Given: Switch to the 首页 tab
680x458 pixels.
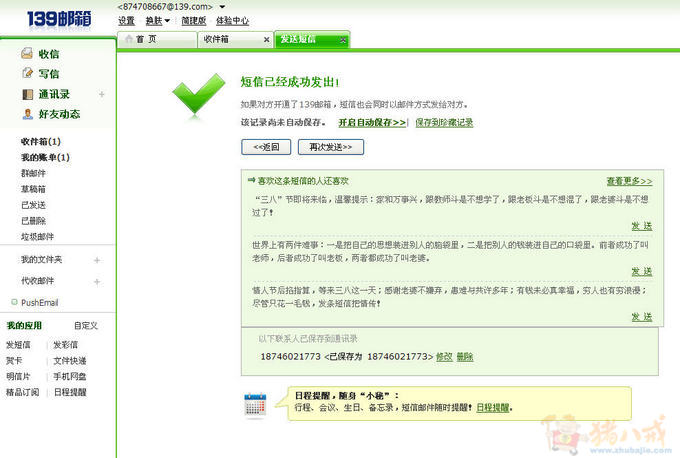Looking at the screenshot, I should pos(157,39).
